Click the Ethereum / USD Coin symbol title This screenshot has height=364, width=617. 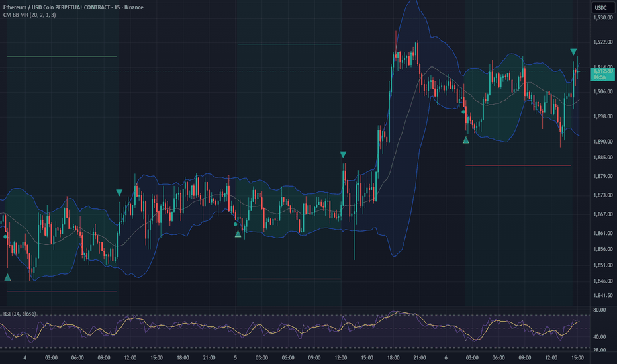[73, 7]
